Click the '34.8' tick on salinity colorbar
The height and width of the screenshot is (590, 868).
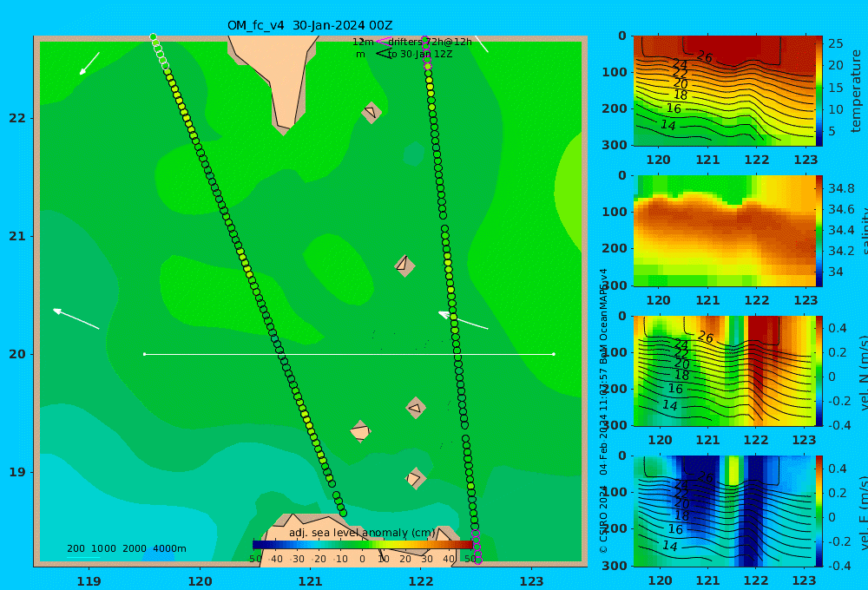click(841, 188)
